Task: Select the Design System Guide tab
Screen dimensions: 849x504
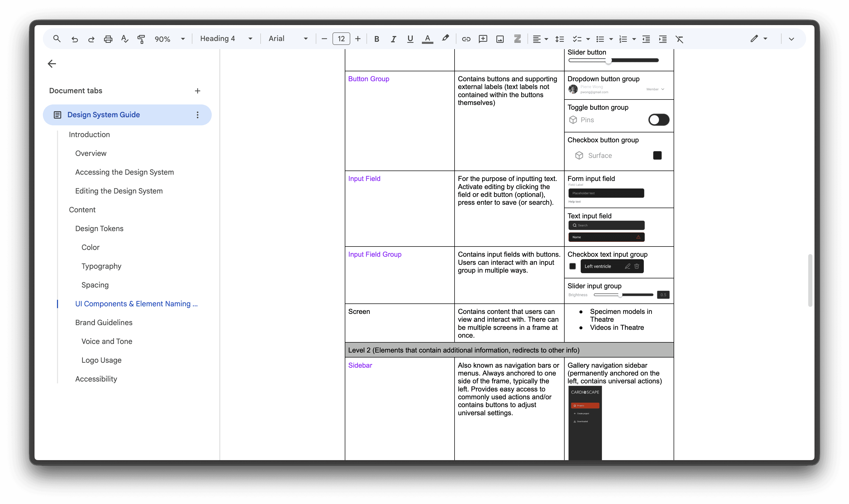Action: pos(103,115)
